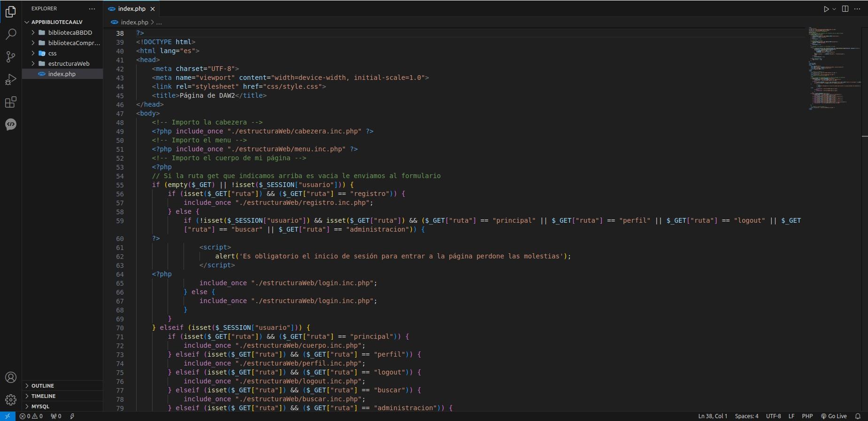Open the chat bubble code icon in activity bar

pos(10,125)
